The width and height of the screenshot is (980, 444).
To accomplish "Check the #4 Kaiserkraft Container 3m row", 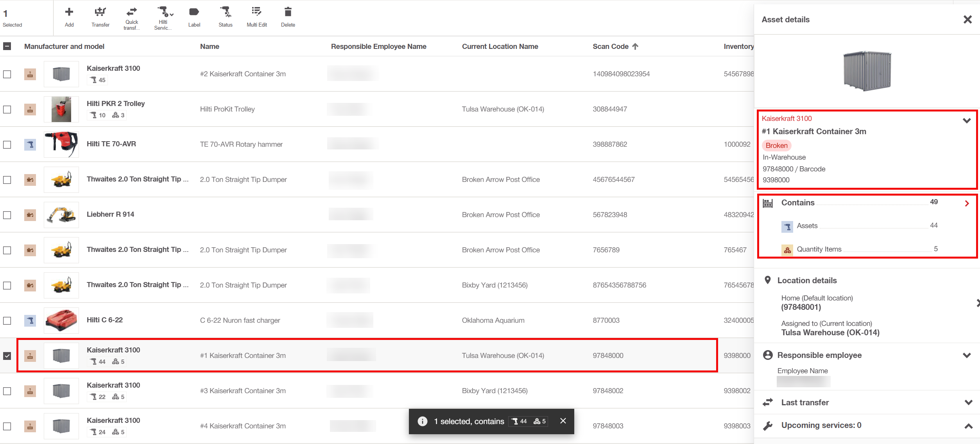I will tap(7, 426).
